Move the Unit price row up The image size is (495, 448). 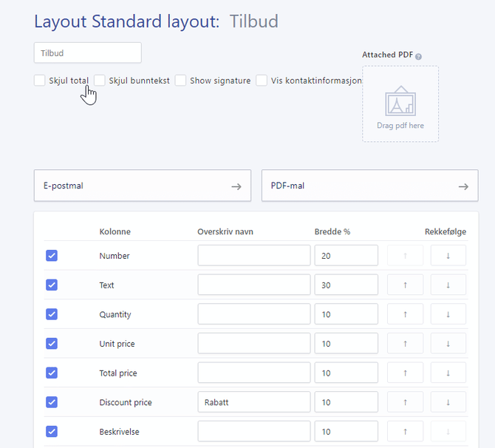(405, 344)
